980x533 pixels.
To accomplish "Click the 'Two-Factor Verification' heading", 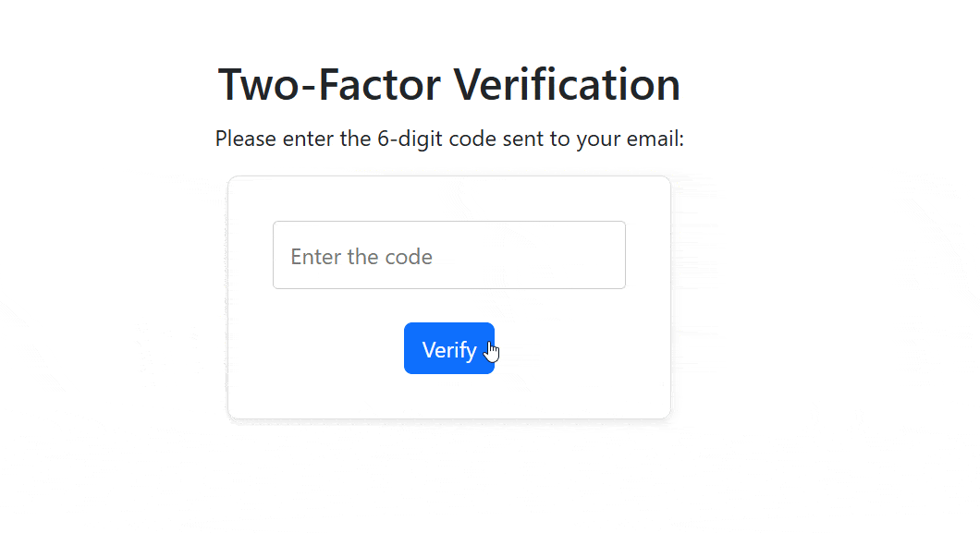I will tap(447, 84).
